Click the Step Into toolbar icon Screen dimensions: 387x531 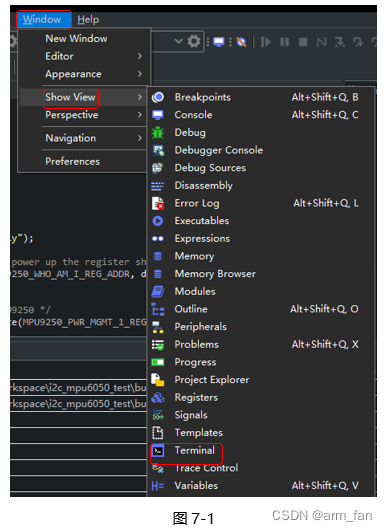coord(340,42)
